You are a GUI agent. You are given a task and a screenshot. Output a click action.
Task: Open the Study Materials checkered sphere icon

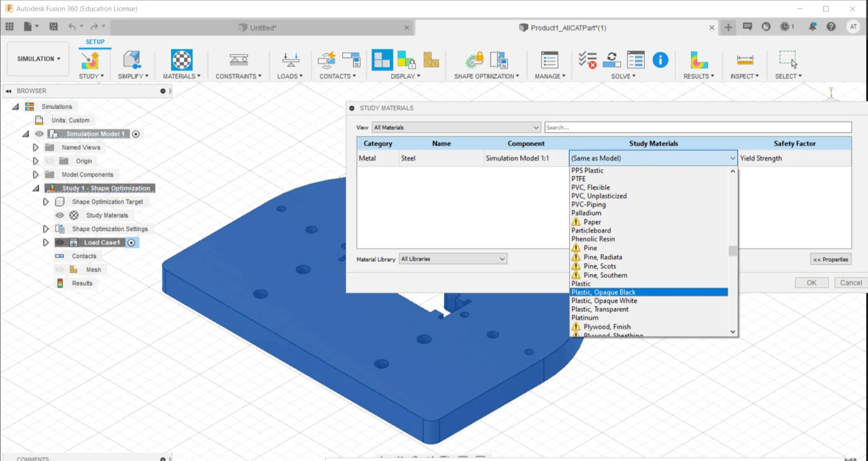[x=182, y=60]
